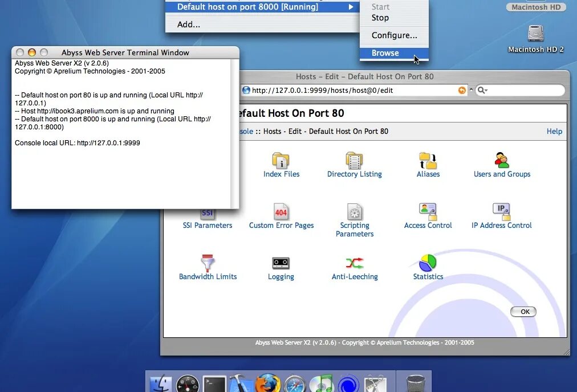The image size is (577, 392).
Task: Click the 'Console local URL: http://127.0.0.1:9999' line
Action: (x=78, y=142)
